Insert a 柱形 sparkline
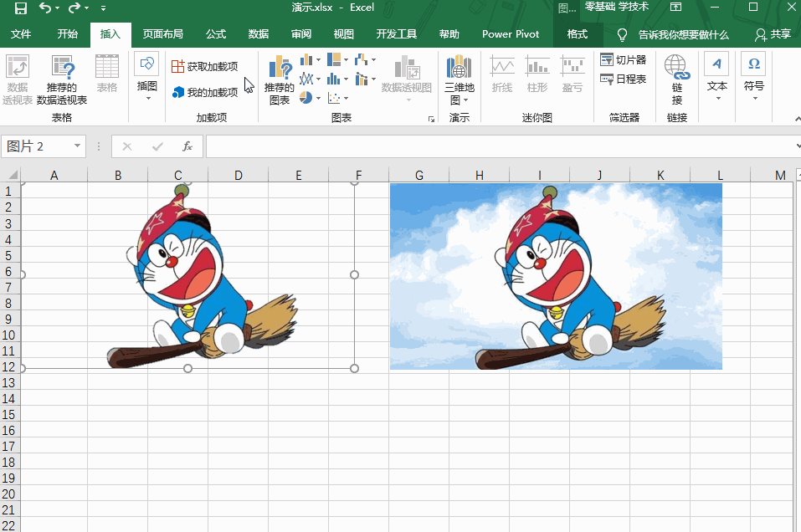 [537, 74]
